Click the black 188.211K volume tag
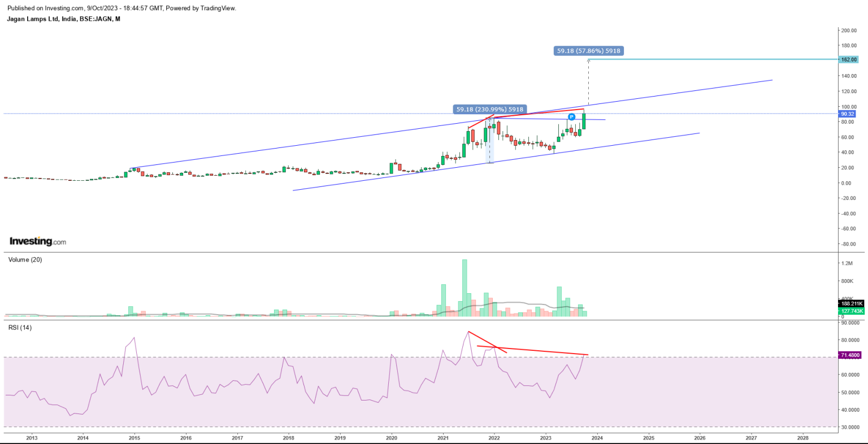The image size is (868, 444). (x=852, y=303)
